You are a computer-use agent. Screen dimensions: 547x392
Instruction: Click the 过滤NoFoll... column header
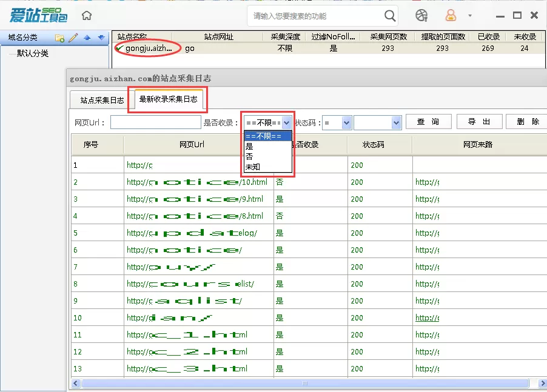(x=333, y=36)
